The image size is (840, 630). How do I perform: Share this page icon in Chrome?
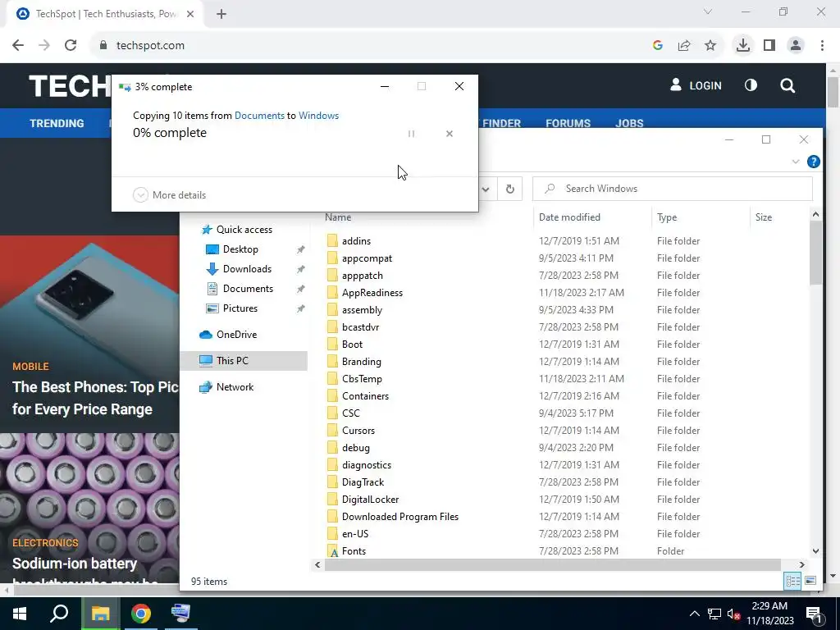click(x=684, y=46)
